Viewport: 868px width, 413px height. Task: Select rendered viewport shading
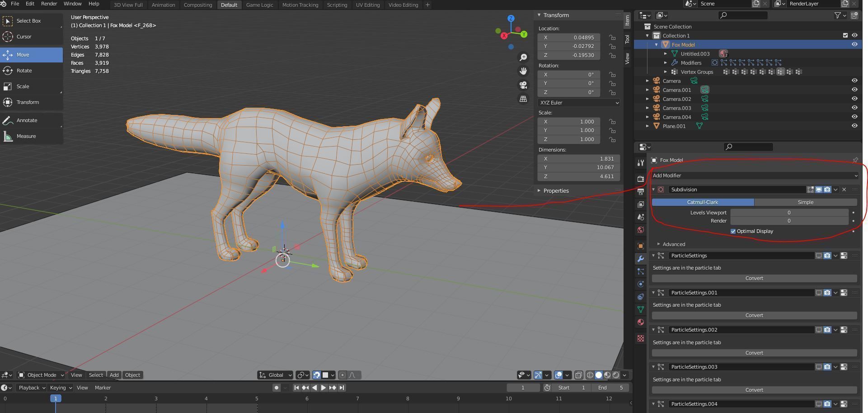tap(616, 375)
